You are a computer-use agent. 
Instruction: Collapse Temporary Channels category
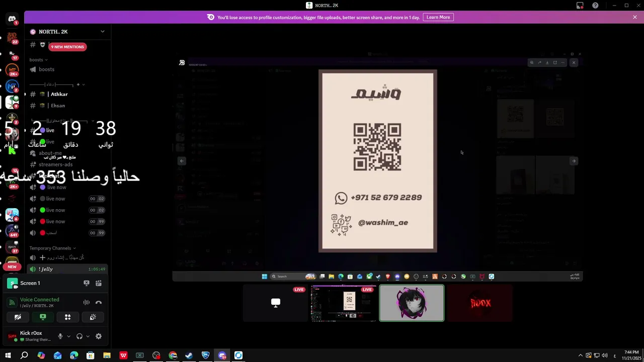52,248
